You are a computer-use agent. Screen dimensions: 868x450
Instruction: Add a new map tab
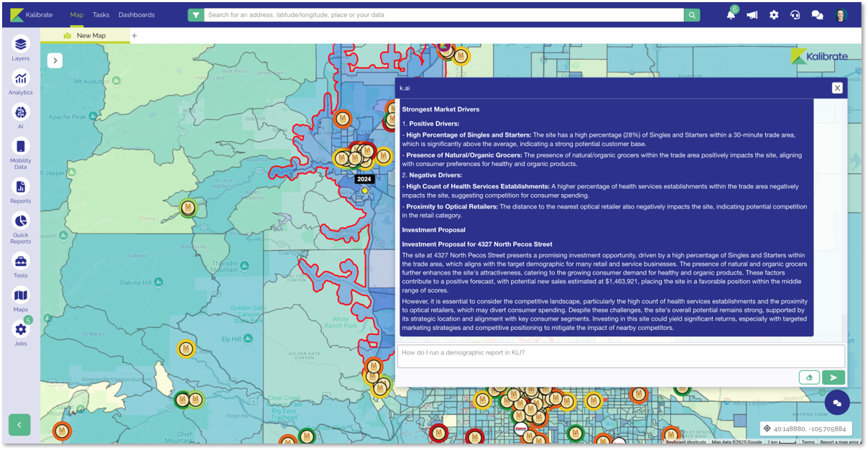[x=134, y=35]
